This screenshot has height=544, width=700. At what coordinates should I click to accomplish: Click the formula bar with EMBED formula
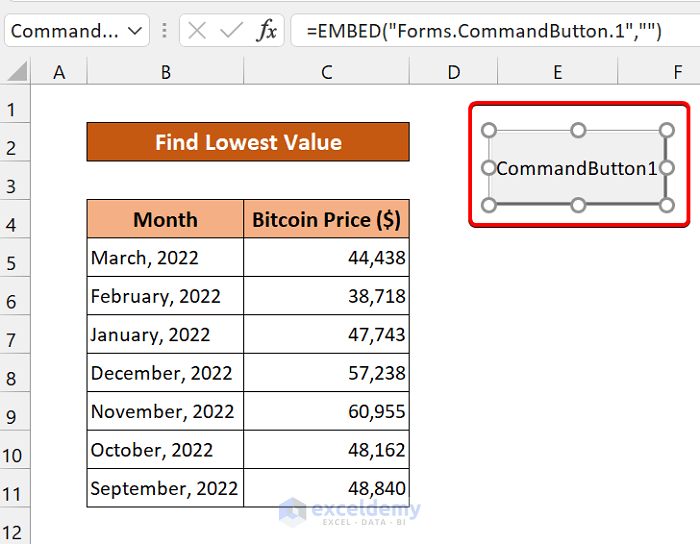point(495,30)
